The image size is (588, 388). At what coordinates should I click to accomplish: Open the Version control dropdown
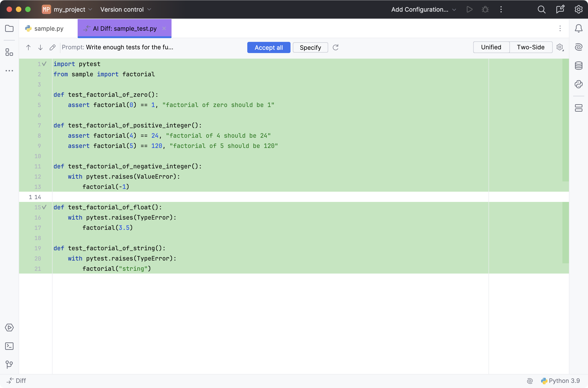tap(126, 9)
